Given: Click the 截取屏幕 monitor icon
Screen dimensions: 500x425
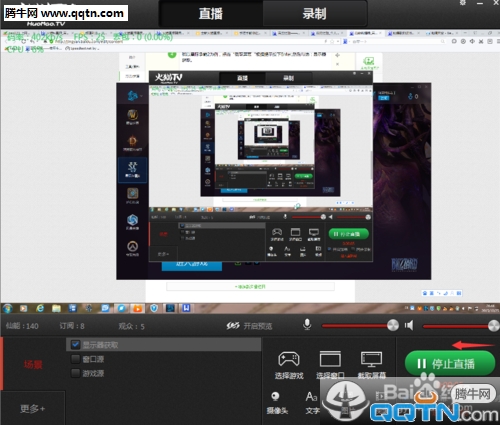Looking at the screenshot, I should point(371,359).
